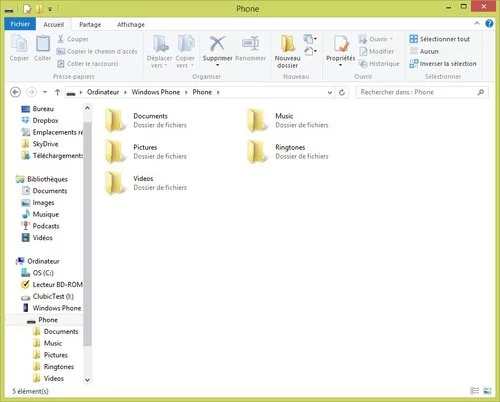Screen dimensions: 500x402
Task: Open recent locations dropdown arrow
Action: point(45,92)
